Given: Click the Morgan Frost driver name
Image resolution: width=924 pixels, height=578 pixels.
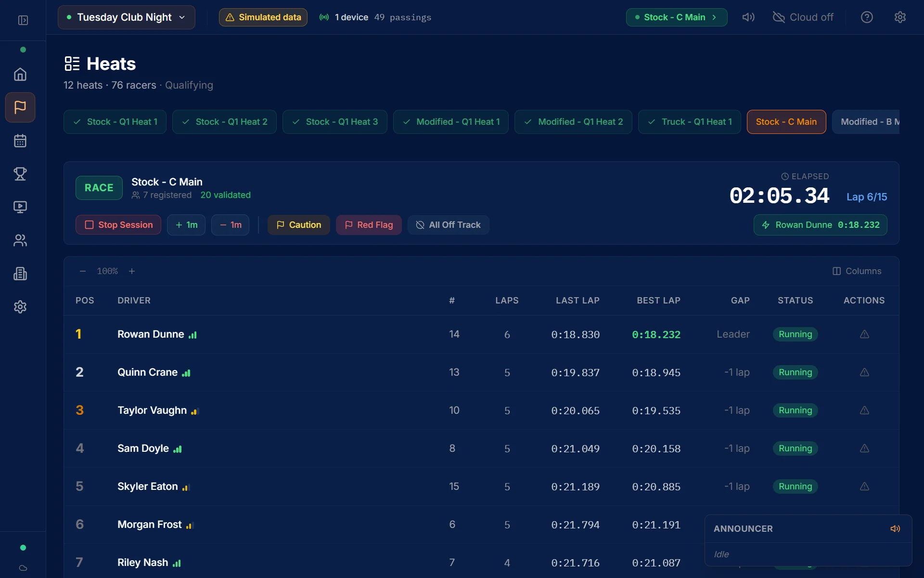Looking at the screenshot, I should coord(150,525).
